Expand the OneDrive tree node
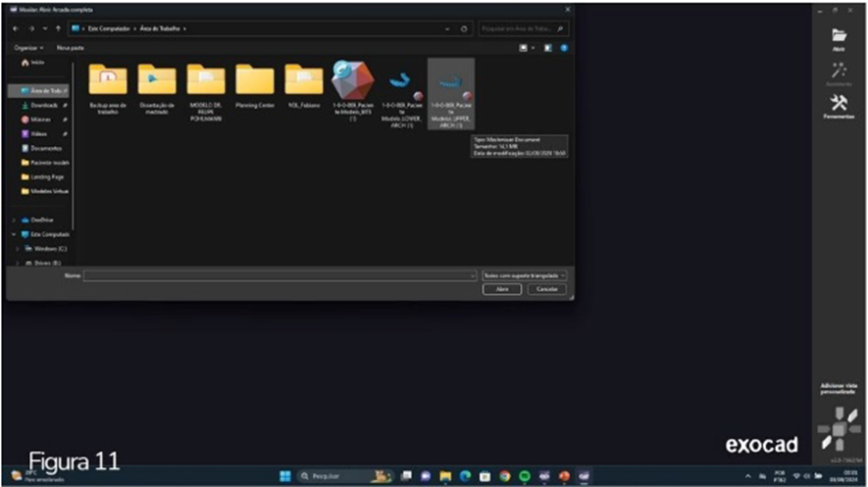 point(14,219)
